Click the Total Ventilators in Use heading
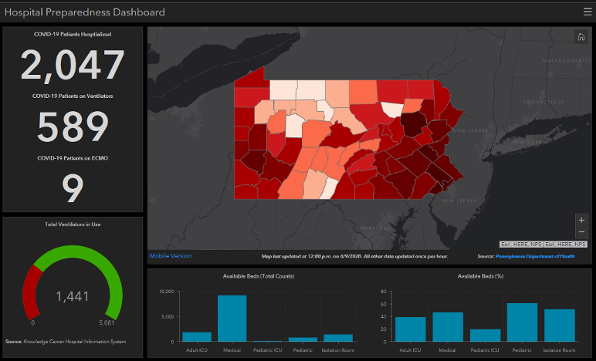 pos(73,224)
